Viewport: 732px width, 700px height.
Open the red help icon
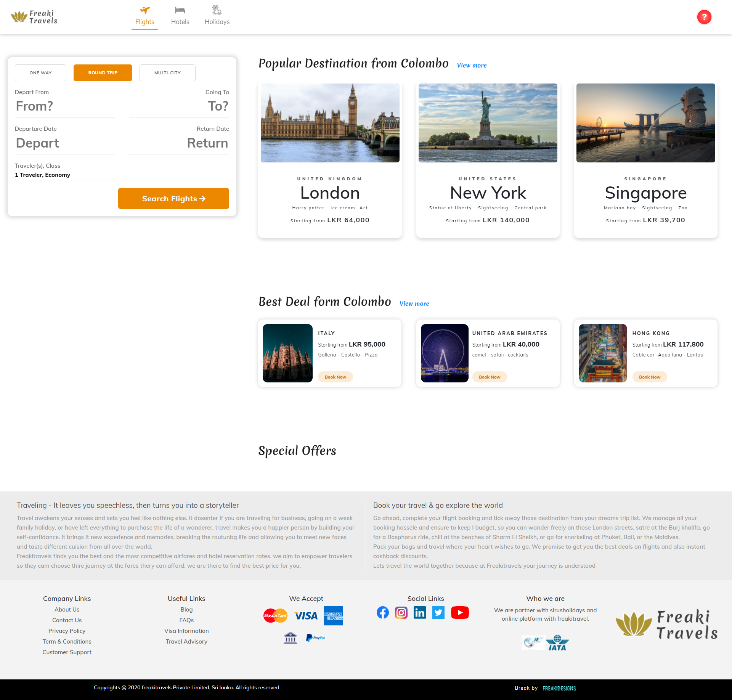click(x=704, y=17)
